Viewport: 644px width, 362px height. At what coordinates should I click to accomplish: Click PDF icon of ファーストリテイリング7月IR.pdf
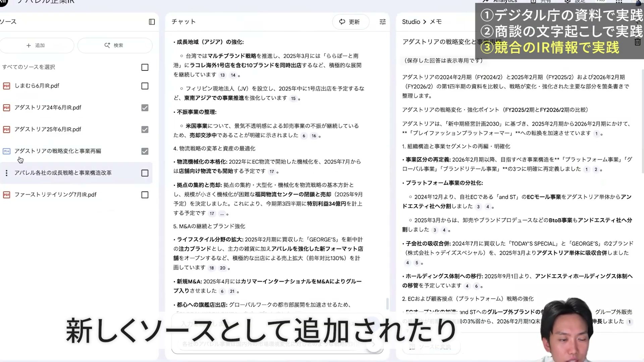point(6,195)
